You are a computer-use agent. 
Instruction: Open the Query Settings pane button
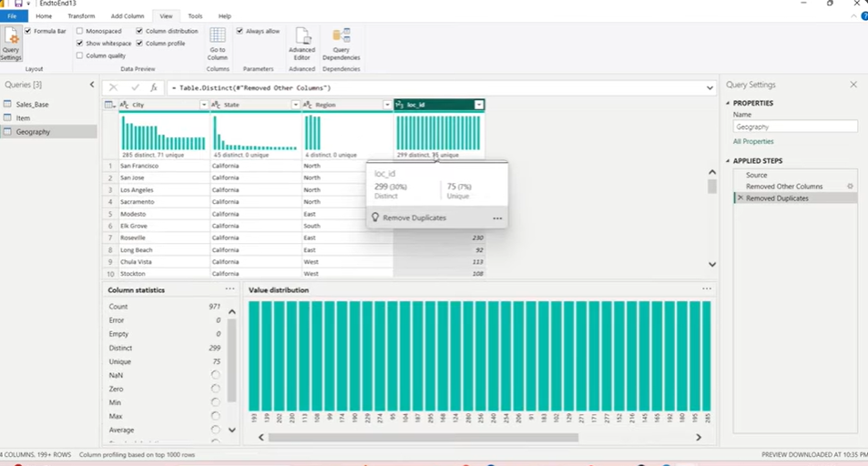point(11,43)
